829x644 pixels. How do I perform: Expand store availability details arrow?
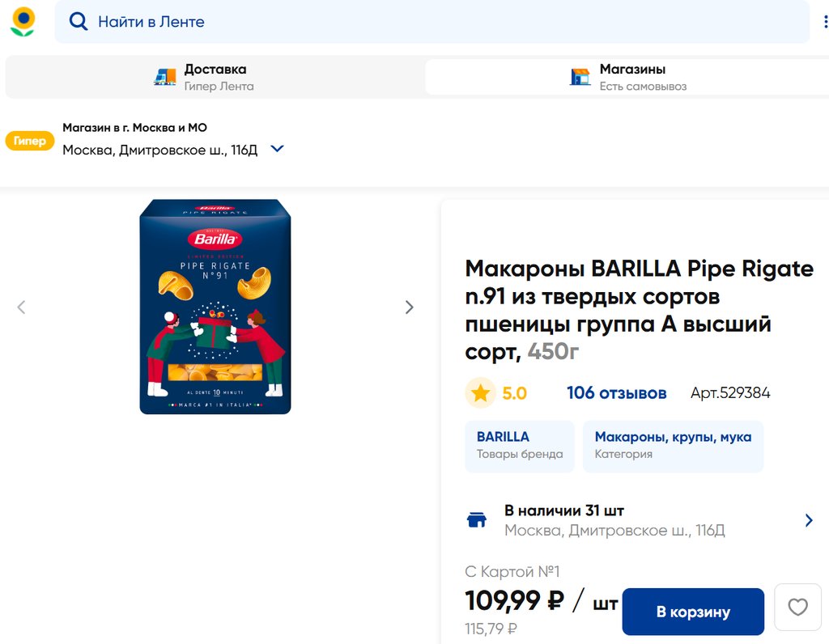[808, 520]
